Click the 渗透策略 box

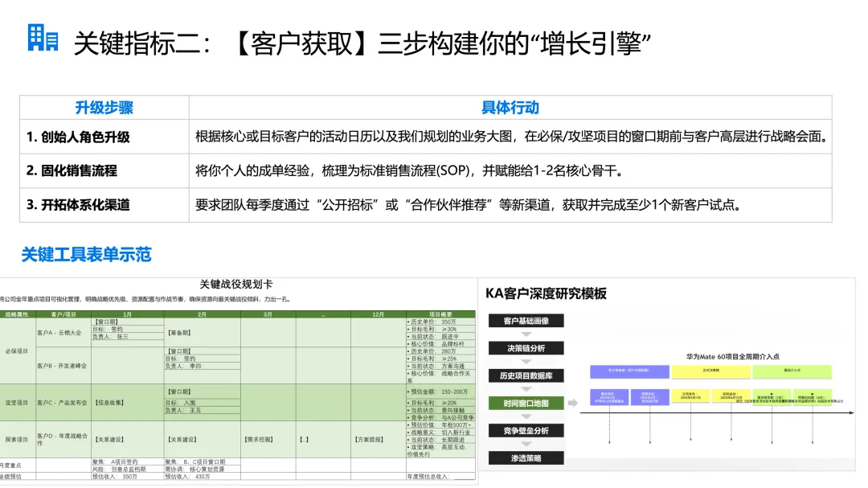(526, 458)
